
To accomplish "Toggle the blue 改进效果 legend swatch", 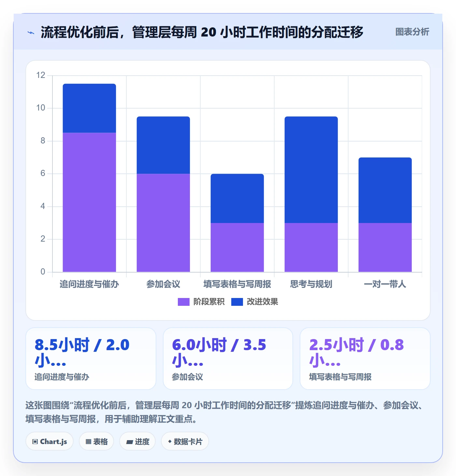I will [x=237, y=302].
